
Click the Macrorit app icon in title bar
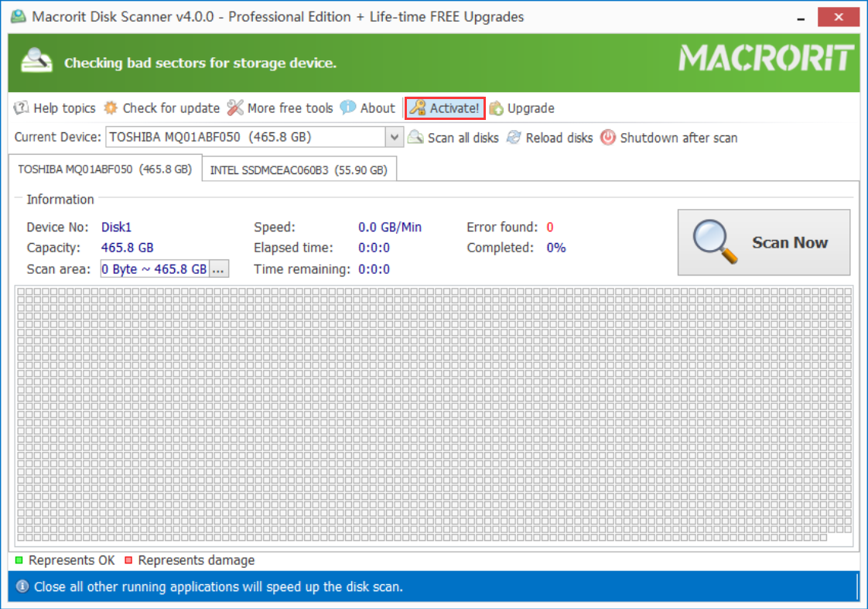click(x=19, y=16)
